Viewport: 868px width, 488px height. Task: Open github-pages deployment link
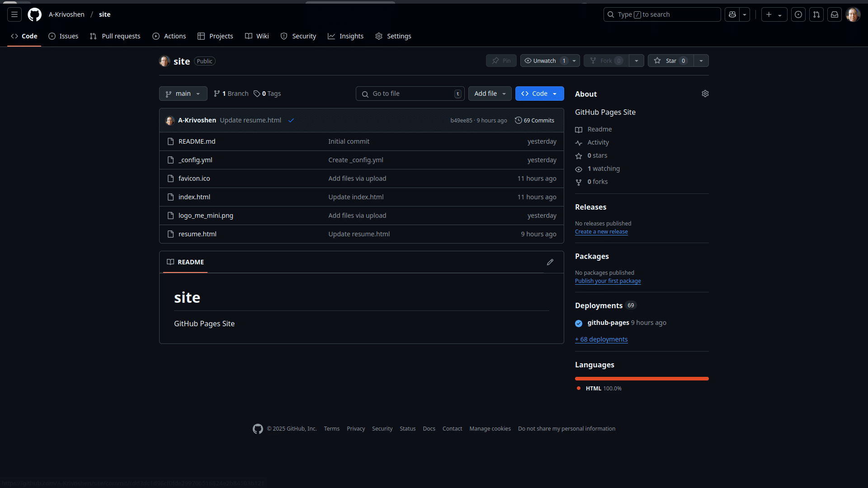point(609,323)
